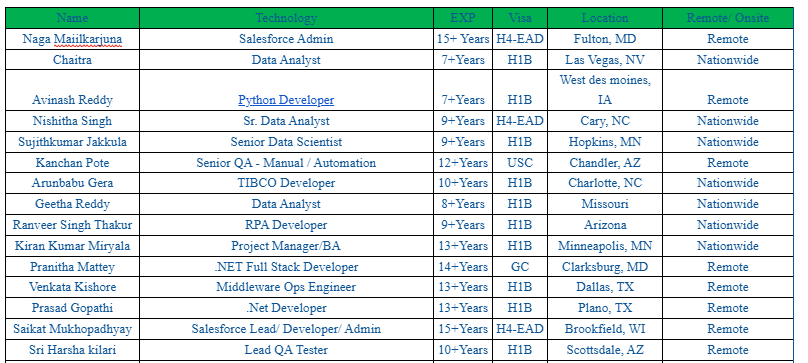The image size is (808, 363).
Task: Click the Senior Data Scientist cell
Action: click(x=286, y=142)
